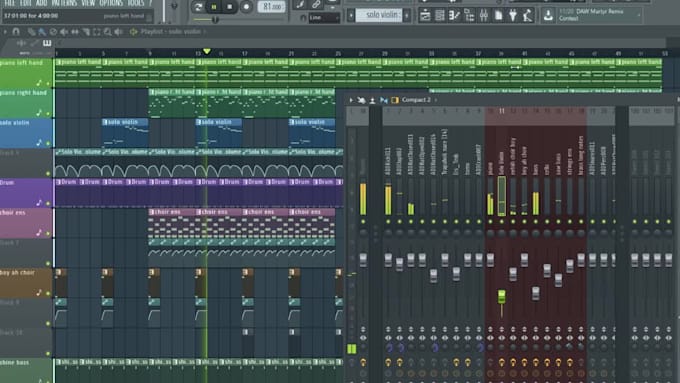Open the mixer options arrow menu
Screen dimensions: 680x383
pyautogui.click(x=351, y=100)
